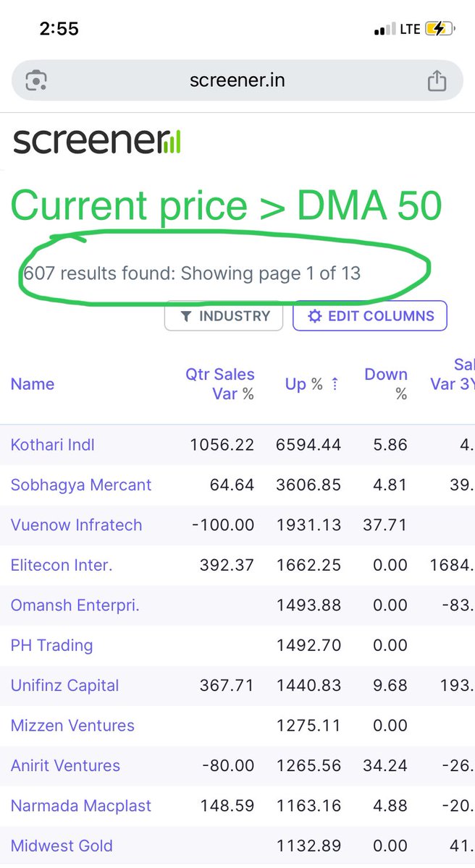475x868 pixels.
Task: Sort by the Name column header
Action: pos(33,384)
